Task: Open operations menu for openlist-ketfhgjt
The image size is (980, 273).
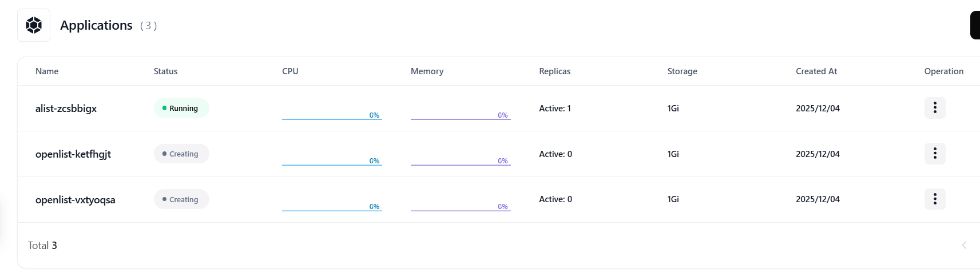Action: pyautogui.click(x=935, y=154)
